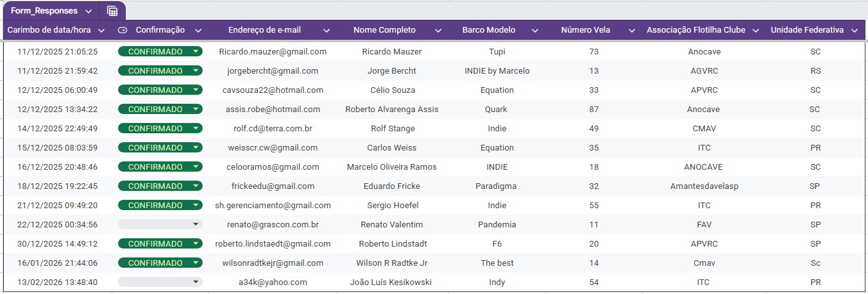Open the Nome Completo column filter arrow

click(x=438, y=30)
